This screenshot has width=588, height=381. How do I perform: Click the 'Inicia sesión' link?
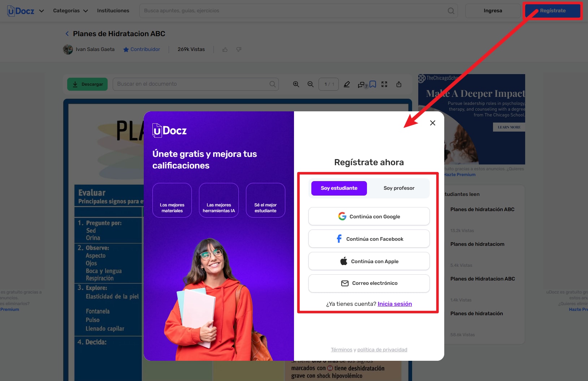click(x=394, y=304)
